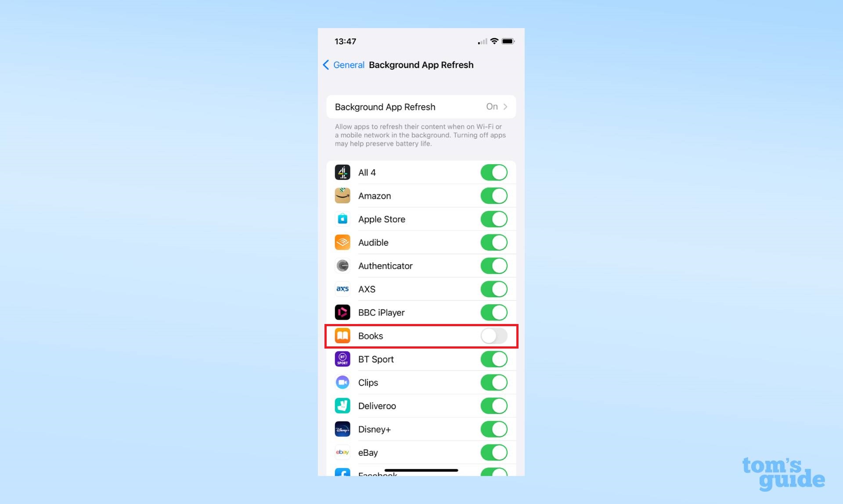This screenshot has height=504, width=843.
Task: Tap the BT Sport app icon
Action: pos(342,359)
